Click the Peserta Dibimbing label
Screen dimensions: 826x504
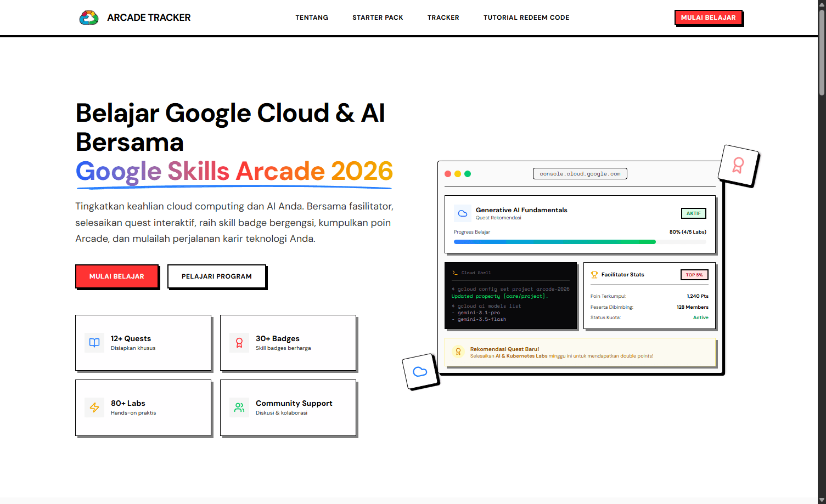612,307
